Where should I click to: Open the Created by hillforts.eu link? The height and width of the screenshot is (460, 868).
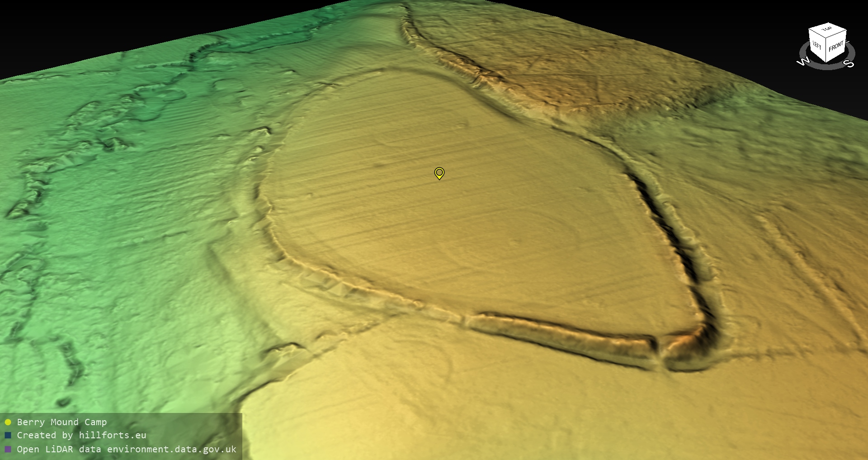pos(81,436)
